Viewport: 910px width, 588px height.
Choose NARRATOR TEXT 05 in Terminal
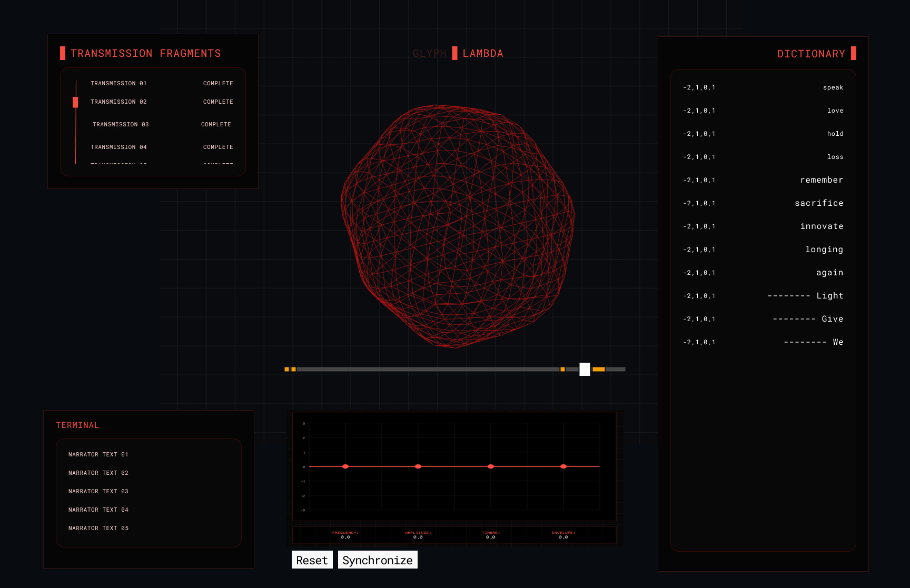pyautogui.click(x=98, y=528)
